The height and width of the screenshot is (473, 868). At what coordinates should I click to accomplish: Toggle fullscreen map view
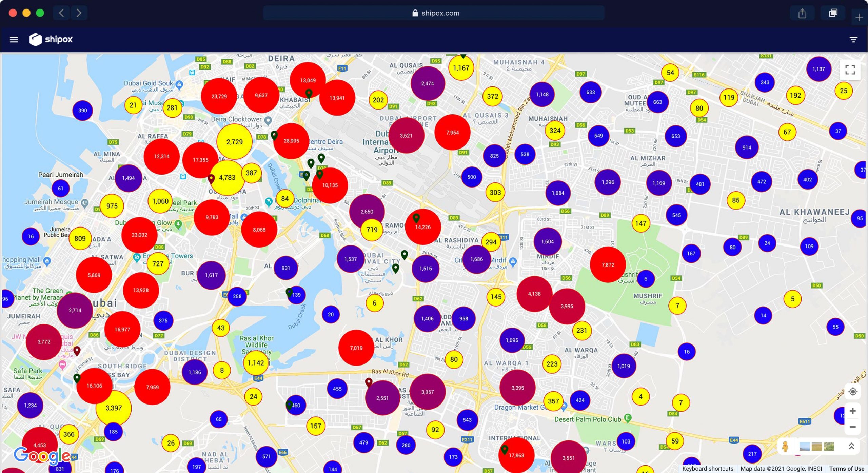coord(850,70)
